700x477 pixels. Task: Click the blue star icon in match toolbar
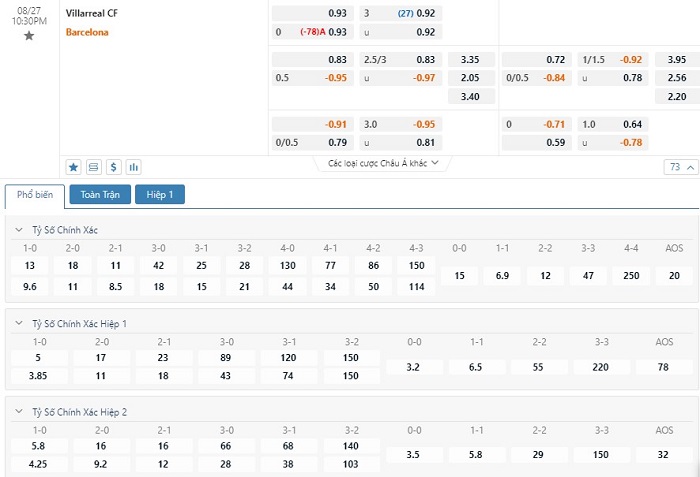click(x=74, y=167)
